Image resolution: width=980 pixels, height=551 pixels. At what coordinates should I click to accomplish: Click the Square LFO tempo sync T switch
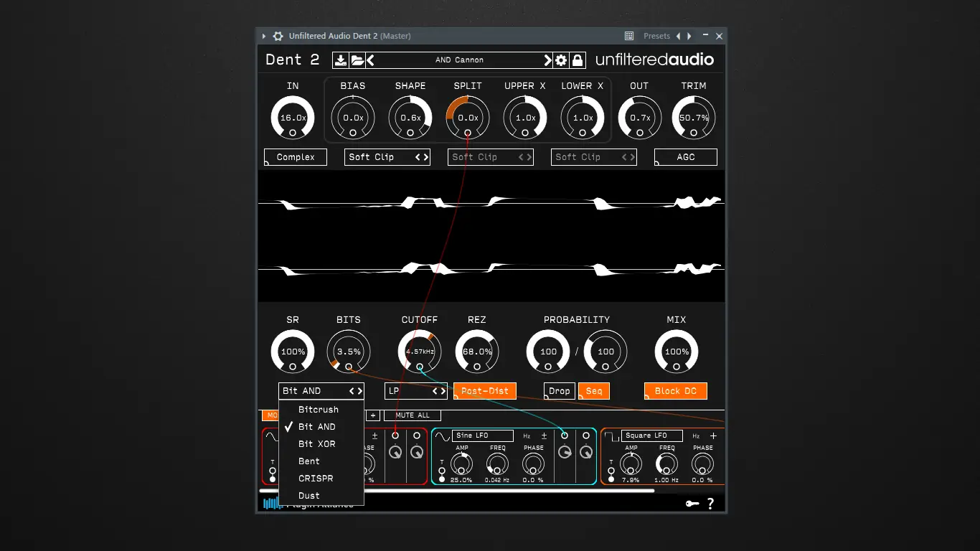[x=611, y=475]
